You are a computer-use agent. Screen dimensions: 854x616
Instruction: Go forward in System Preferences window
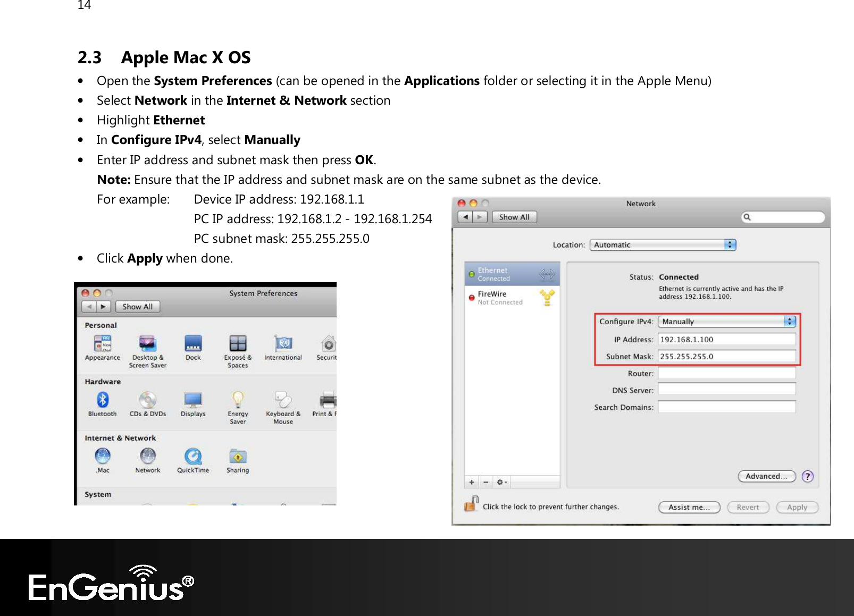point(103,307)
